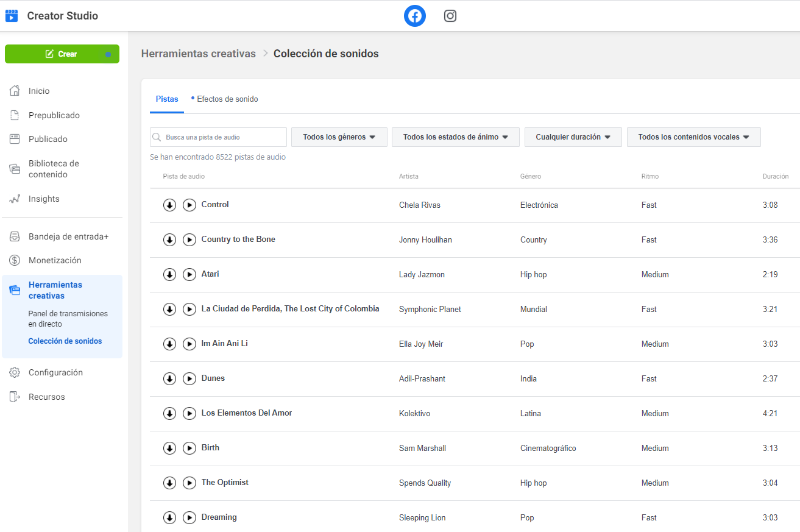Download La Ciudad de Perdida track
This screenshot has width=800, height=532.
tap(169, 310)
